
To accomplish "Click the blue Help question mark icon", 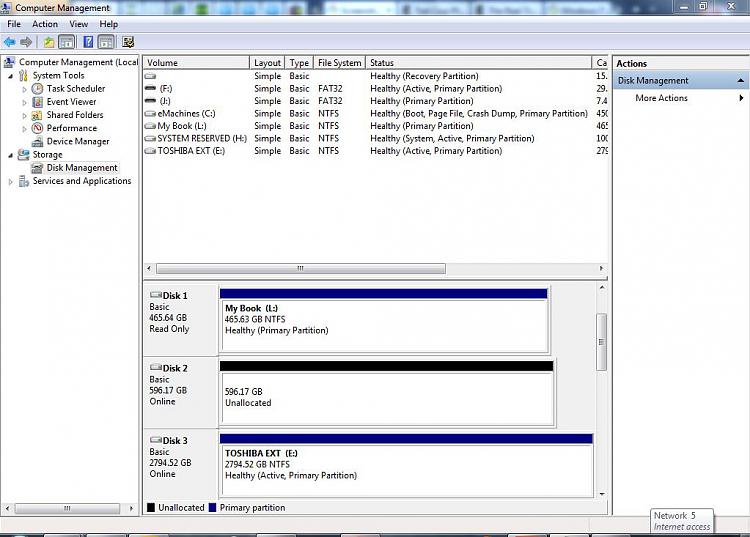I will click(88, 42).
